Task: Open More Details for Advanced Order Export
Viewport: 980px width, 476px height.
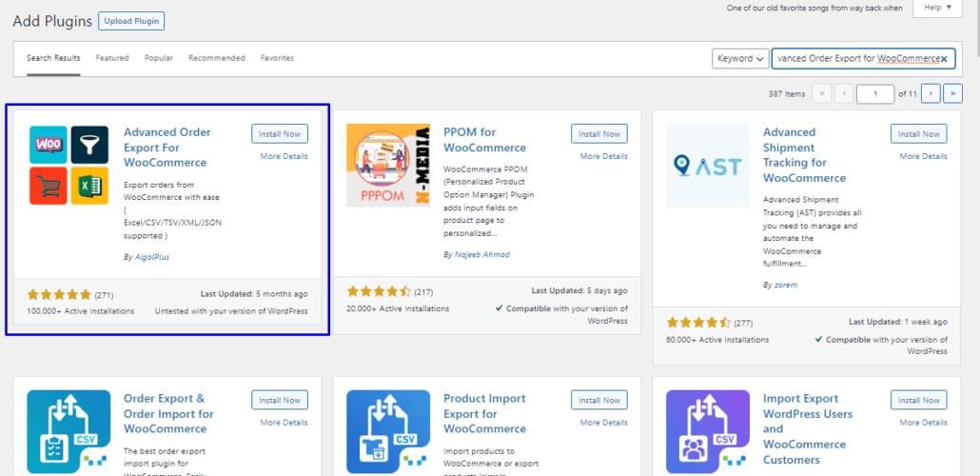Action: click(x=284, y=156)
